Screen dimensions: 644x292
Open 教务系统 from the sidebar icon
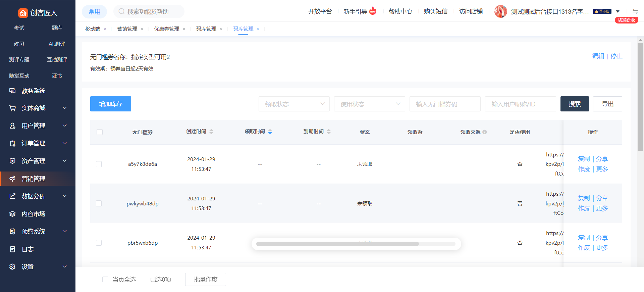point(12,91)
